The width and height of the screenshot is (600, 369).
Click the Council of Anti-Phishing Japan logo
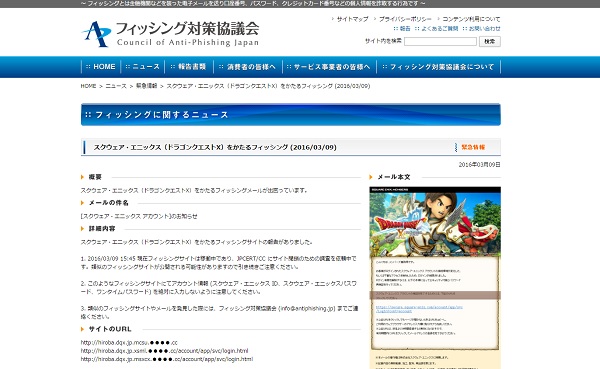pyautogui.click(x=171, y=34)
